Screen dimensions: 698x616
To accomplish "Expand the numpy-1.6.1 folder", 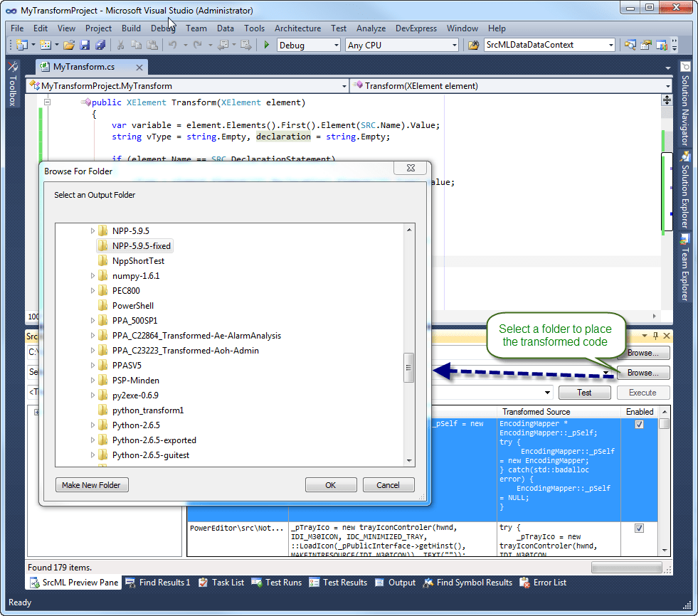I will coord(92,275).
